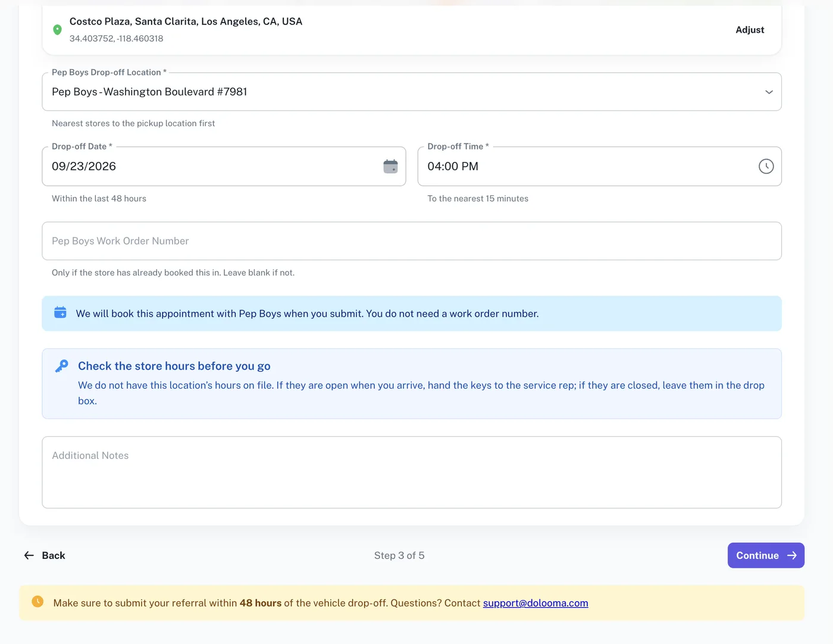Click the calendar icon in the appointment notice
The width and height of the screenshot is (833, 644).
(60, 312)
